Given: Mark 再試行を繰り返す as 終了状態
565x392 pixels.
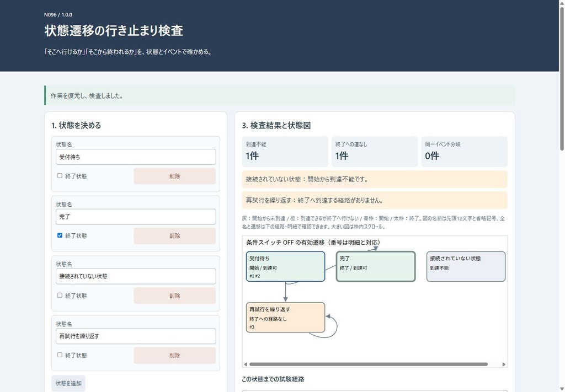Looking at the screenshot, I should pos(60,355).
